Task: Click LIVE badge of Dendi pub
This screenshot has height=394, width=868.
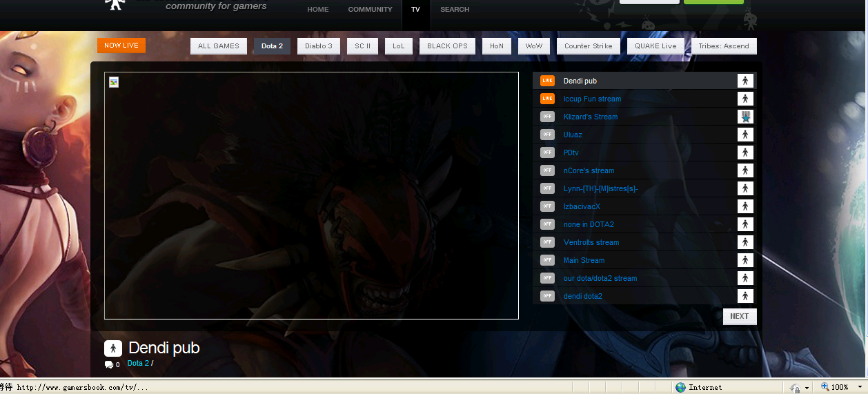Action: (547, 81)
